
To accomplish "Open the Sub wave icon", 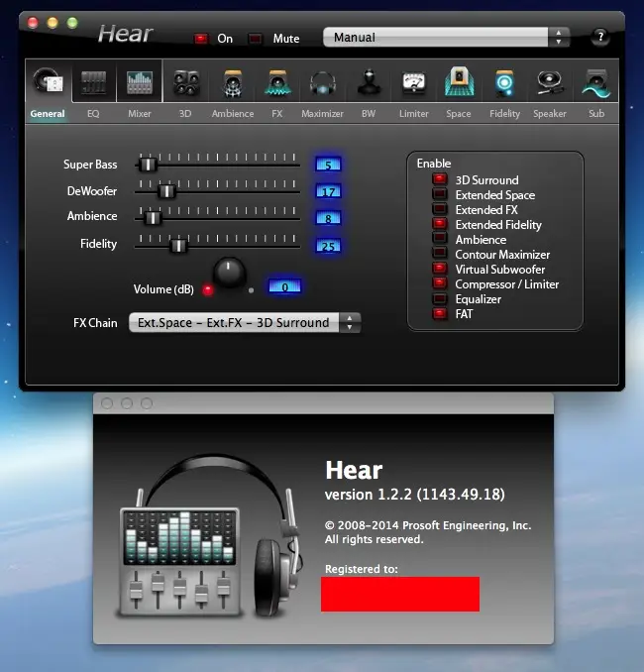I will [596, 83].
